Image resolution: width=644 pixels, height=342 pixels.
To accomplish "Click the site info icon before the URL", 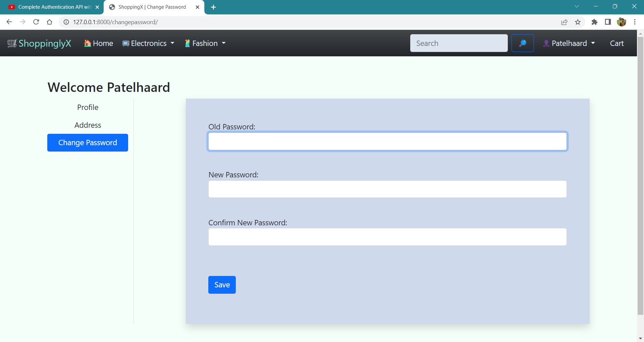I will pyautogui.click(x=66, y=22).
